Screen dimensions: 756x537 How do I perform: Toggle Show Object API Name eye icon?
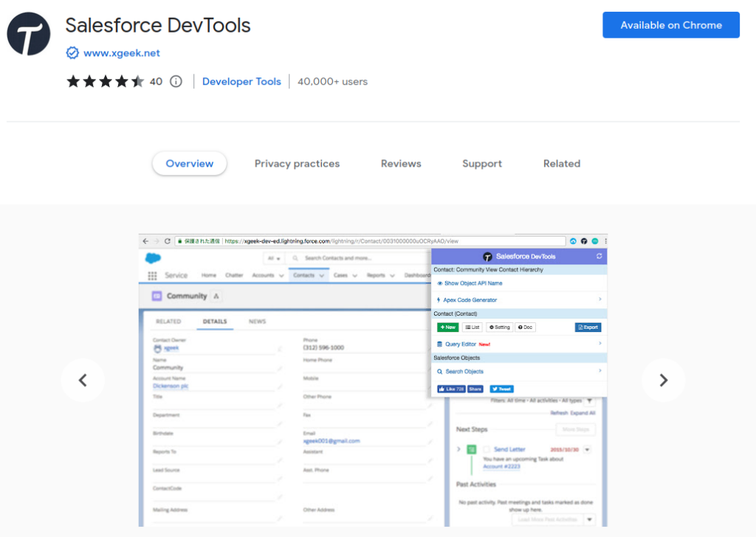(439, 283)
